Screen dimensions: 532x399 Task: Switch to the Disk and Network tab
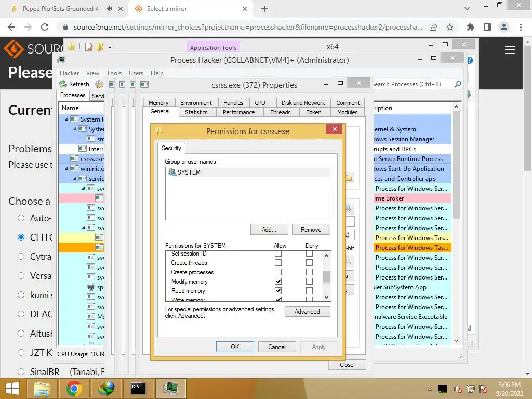tap(303, 103)
